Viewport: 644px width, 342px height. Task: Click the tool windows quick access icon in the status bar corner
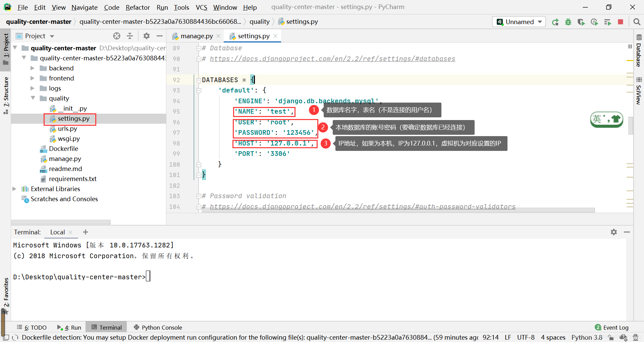(x=6, y=337)
